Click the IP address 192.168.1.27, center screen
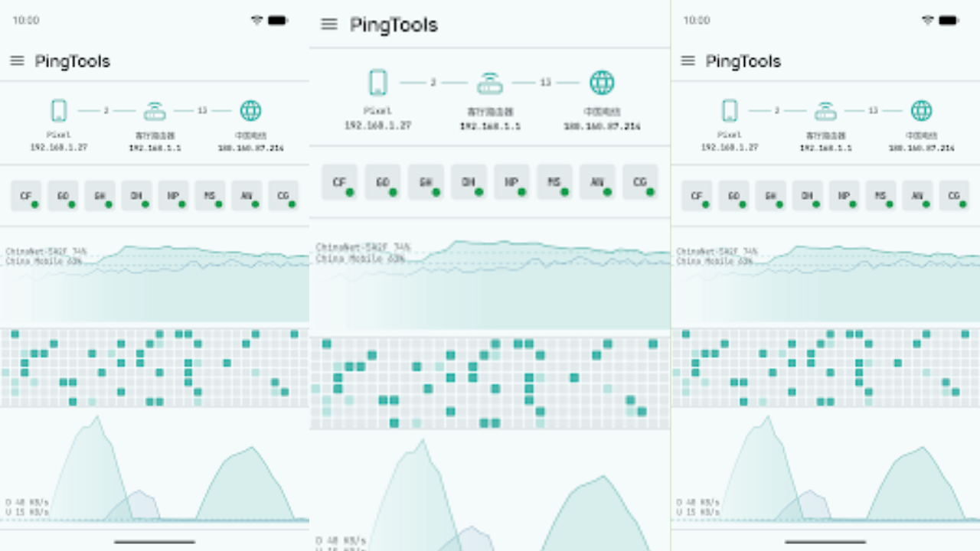Screen dimensions: 980x551 coord(377,126)
